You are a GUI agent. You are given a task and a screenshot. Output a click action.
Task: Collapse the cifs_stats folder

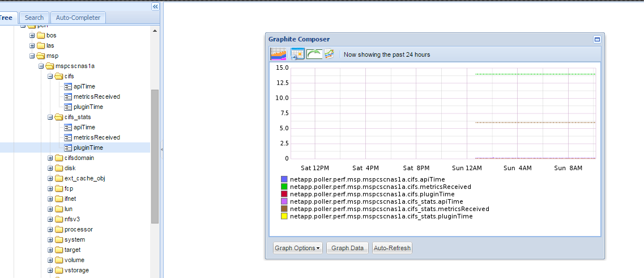pos(50,117)
